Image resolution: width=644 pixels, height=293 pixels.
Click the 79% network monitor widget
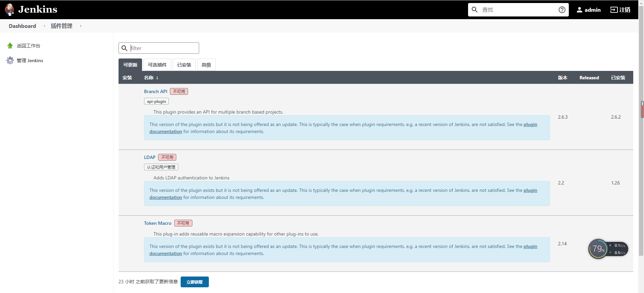click(608, 249)
